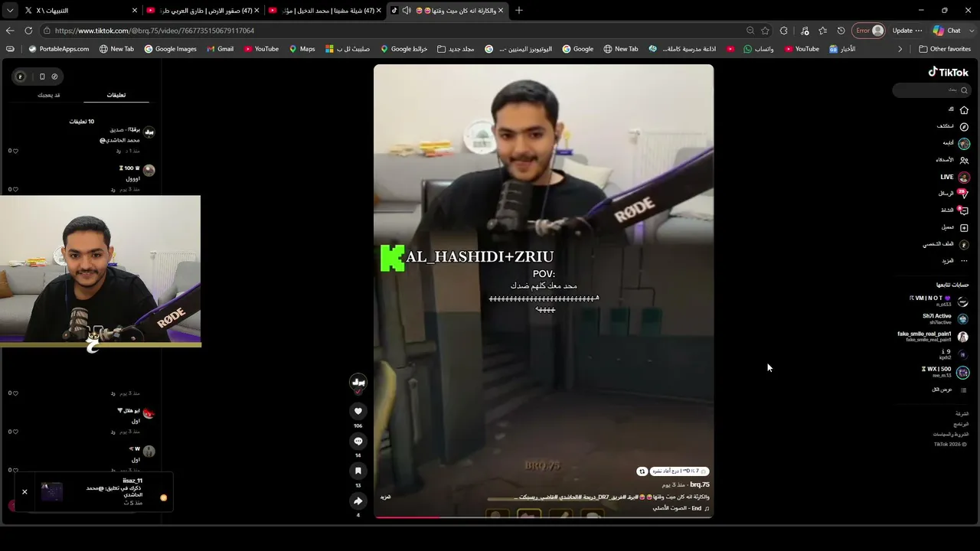Open the brq.75 username under the video
The width and height of the screenshot is (980, 551).
click(700, 484)
